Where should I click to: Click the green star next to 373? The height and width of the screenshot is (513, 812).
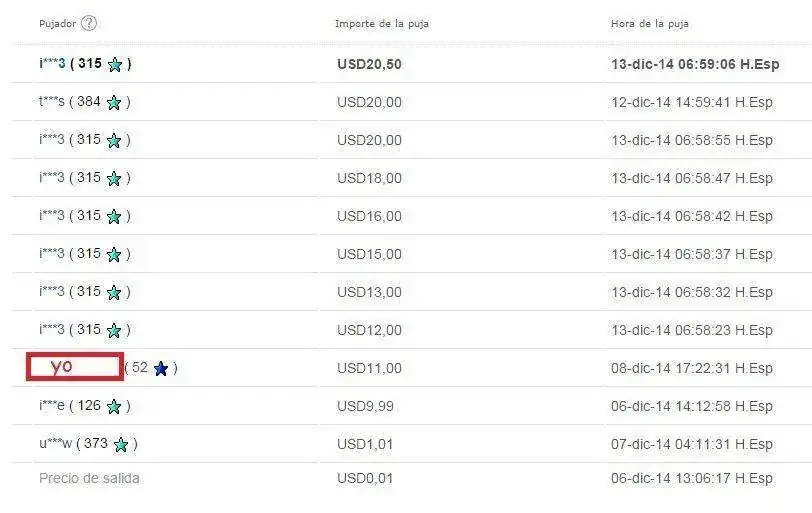pyautogui.click(x=121, y=444)
